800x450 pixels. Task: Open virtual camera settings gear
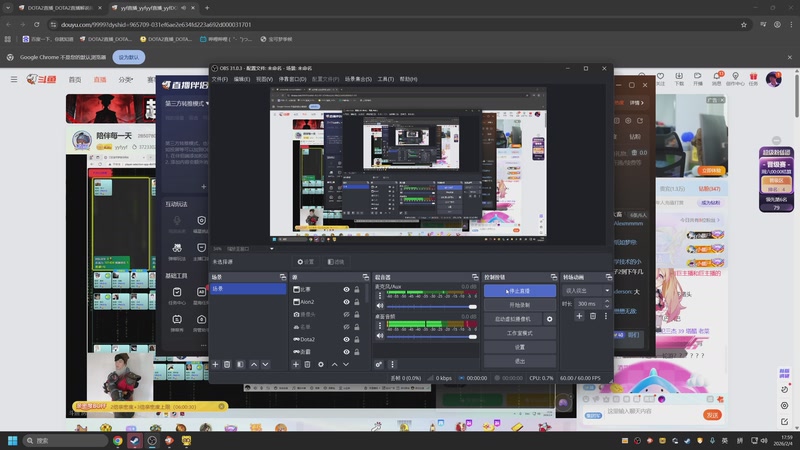549,319
